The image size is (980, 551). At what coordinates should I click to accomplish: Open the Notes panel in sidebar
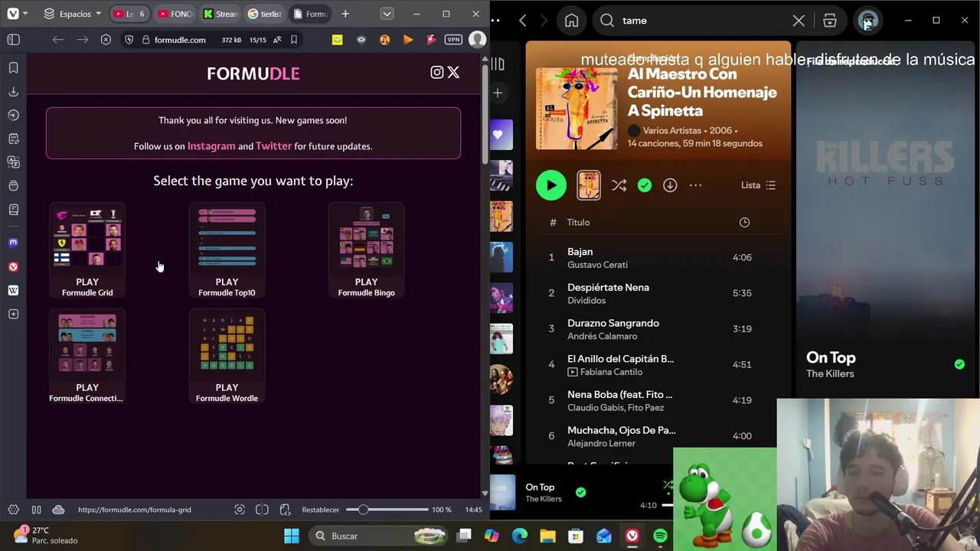pyautogui.click(x=13, y=139)
